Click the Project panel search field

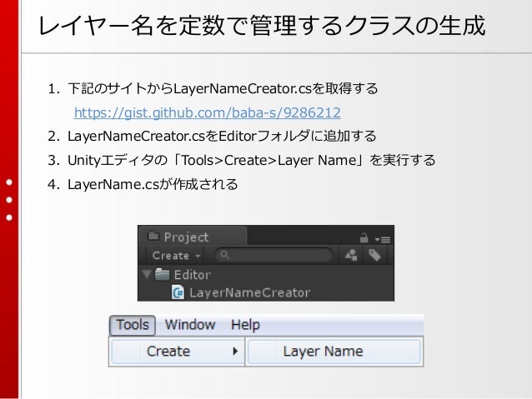[274, 255]
